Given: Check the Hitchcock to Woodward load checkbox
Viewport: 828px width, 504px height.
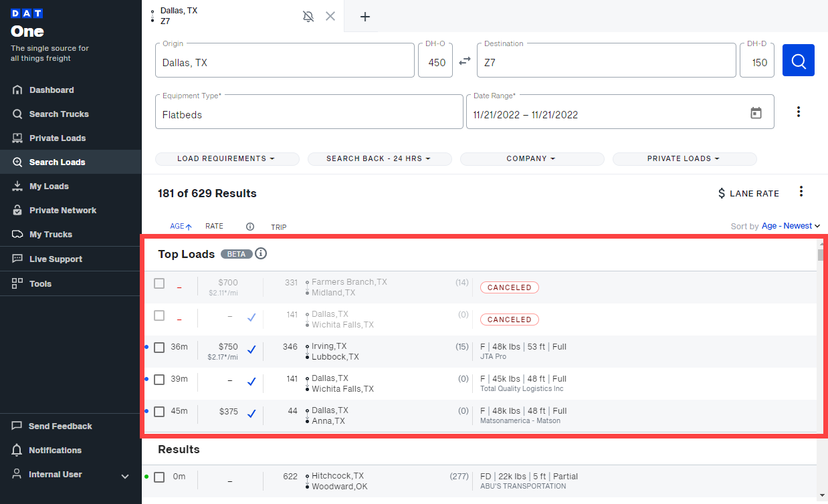Looking at the screenshot, I should (x=159, y=477).
